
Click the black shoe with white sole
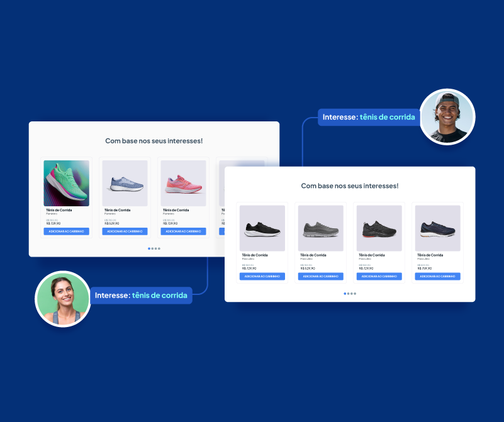[x=262, y=228]
